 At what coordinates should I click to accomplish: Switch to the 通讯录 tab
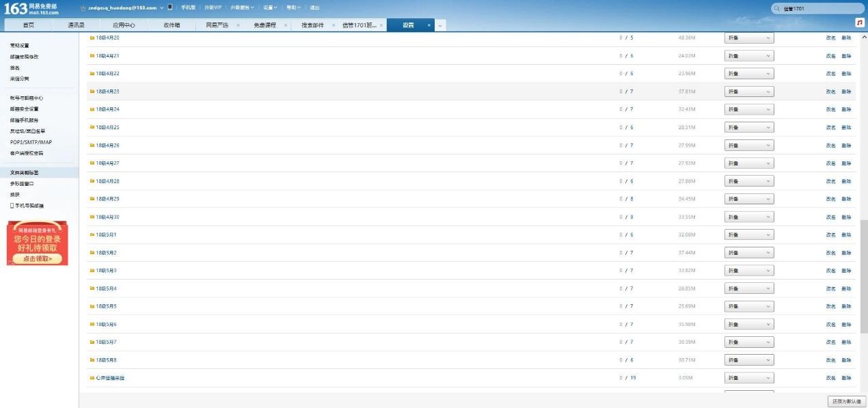(x=76, y=25)
